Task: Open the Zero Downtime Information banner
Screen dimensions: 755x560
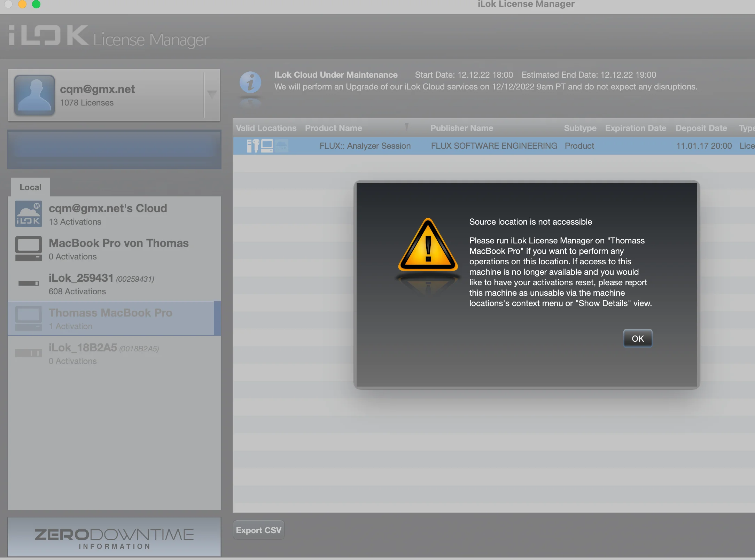Action: click(x=114, y=537)
